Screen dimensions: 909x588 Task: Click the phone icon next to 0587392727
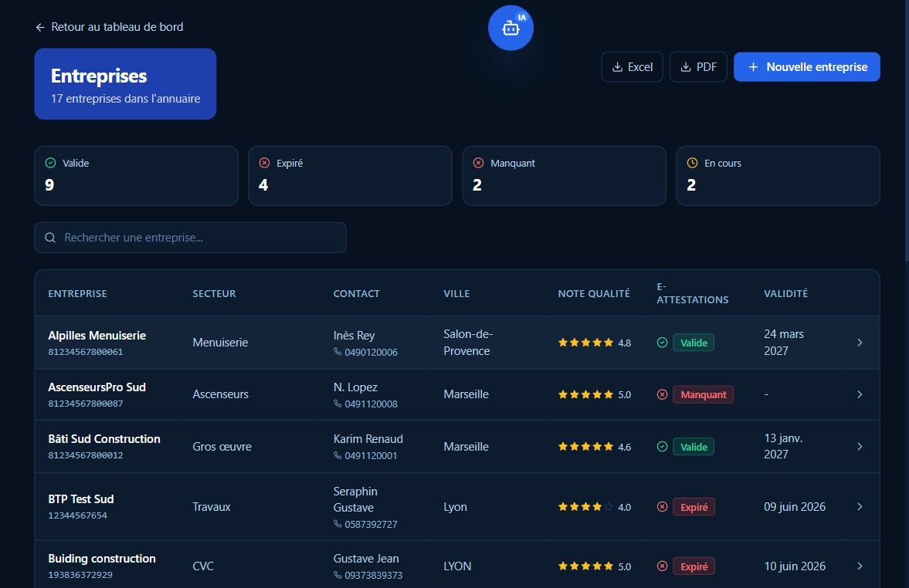click(x=337, y=524)
